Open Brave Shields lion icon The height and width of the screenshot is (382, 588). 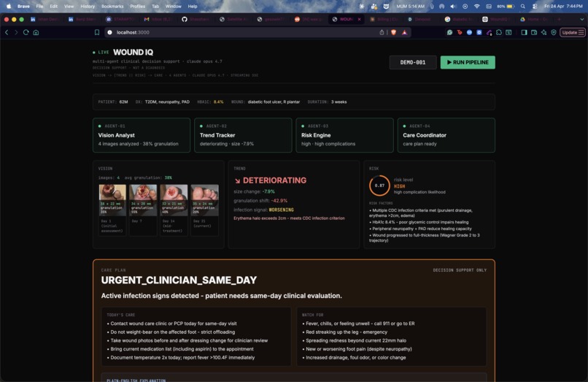click(393, 32)
